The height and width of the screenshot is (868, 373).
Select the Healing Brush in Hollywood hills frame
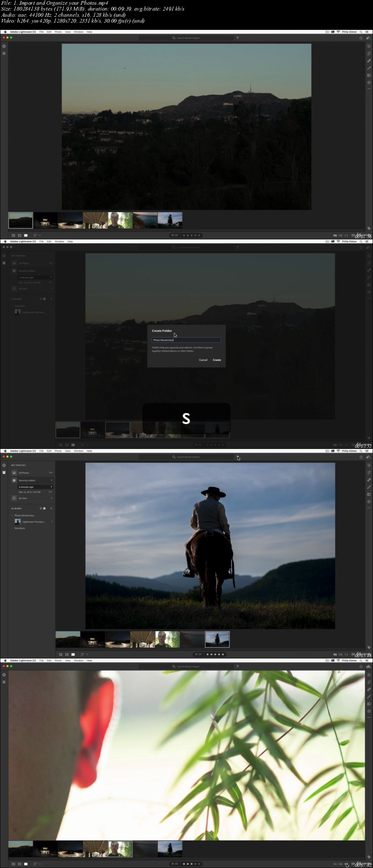369,61
